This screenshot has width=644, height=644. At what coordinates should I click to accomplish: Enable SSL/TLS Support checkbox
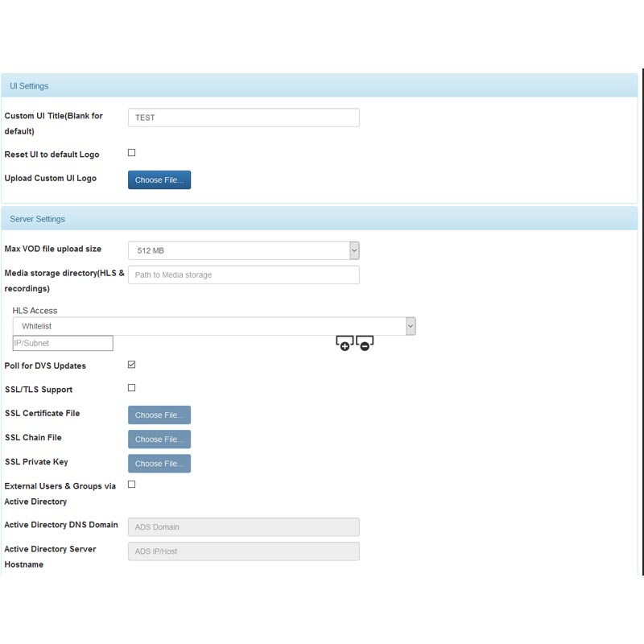132,388
